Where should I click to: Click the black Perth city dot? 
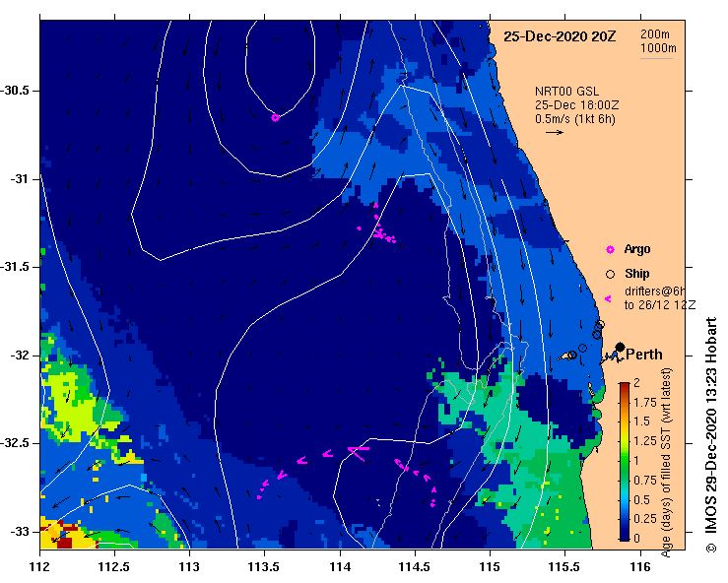620,347
